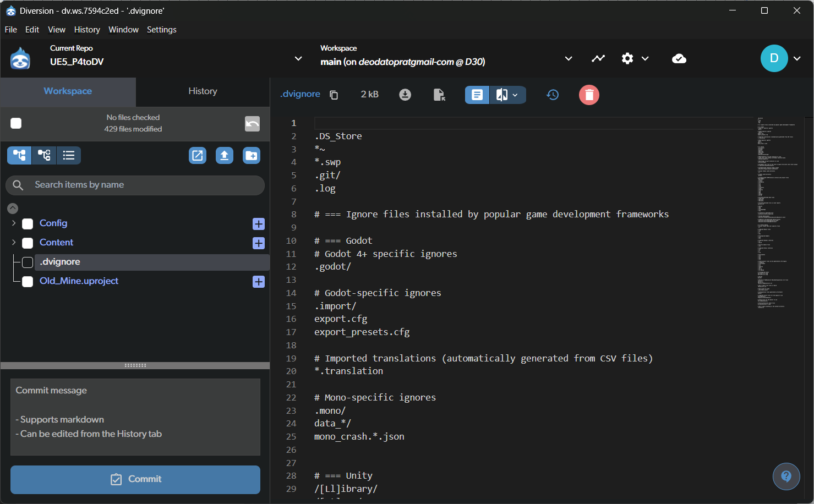Click the add new folder icon
The image size is (814, 504).
(x=252, y=156)
